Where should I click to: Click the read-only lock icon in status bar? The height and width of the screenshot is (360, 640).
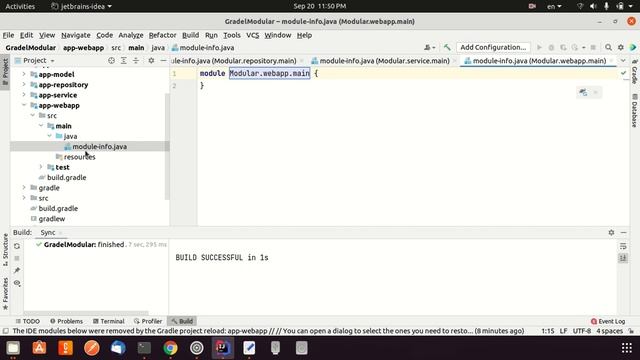point(631,331)
